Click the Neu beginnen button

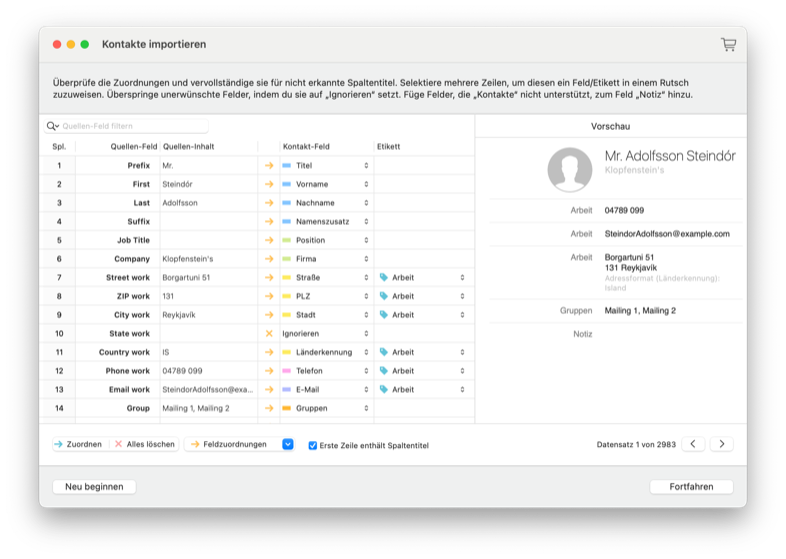(x=94, y=487)
